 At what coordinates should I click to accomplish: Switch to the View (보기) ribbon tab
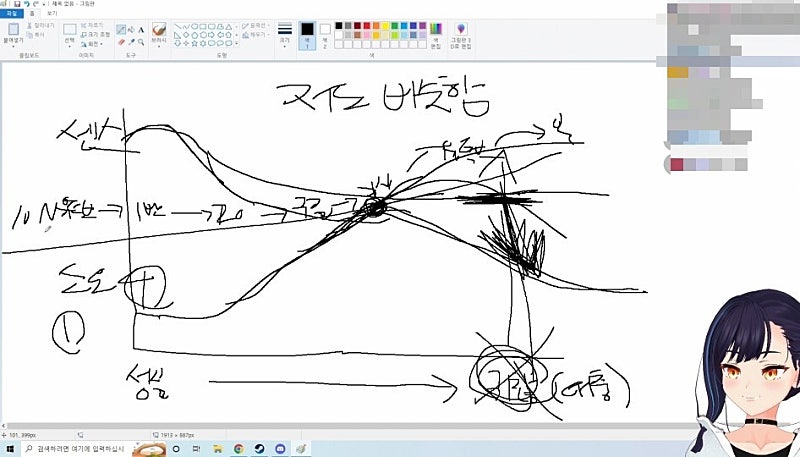pyautogui.click(x=52, y=13)
